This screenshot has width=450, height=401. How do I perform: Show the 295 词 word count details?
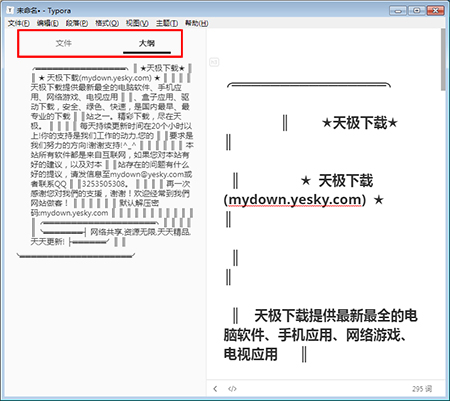(422, 389)
